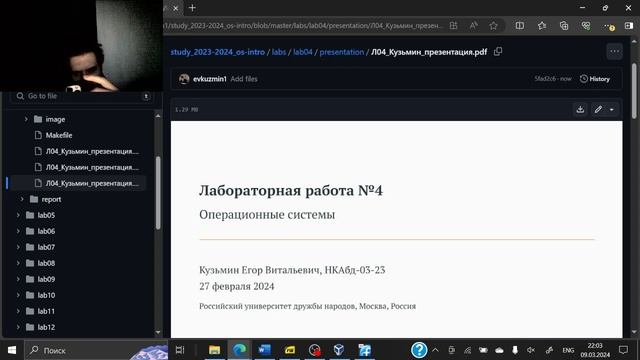Open VirtualBox from taskbar
The width and height of the screenshot is (640, 360).
coord(339,350)
